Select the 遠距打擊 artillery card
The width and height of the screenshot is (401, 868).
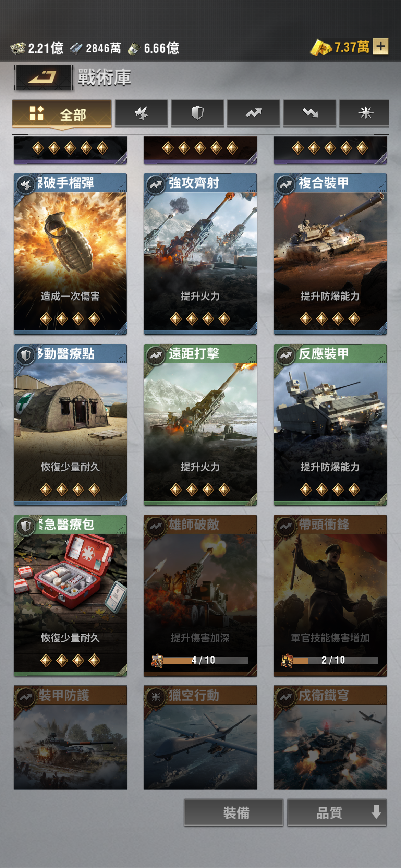pos(200,424)
